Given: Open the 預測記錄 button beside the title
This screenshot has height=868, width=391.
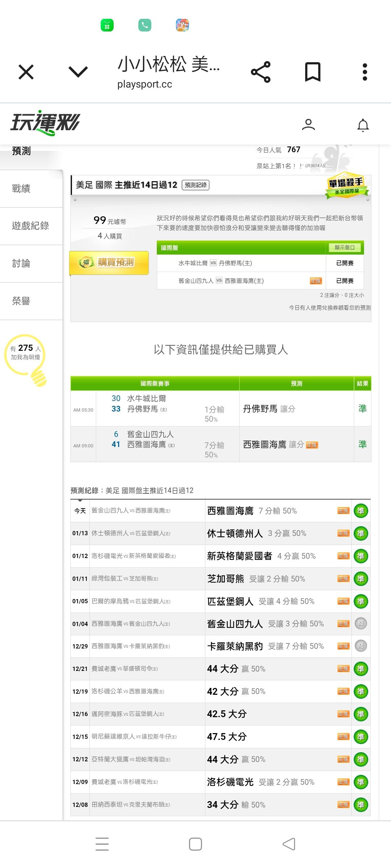Looking at the screenshot, I should 195,185.
